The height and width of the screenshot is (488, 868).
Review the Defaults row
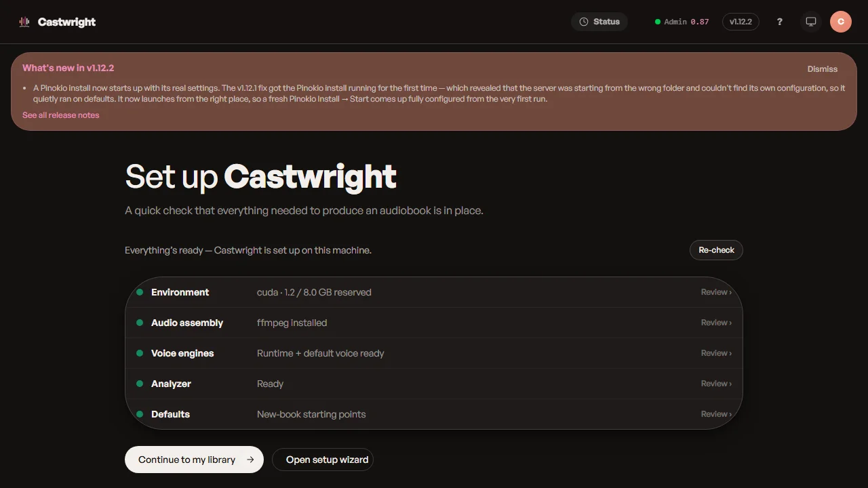(716, 414)
